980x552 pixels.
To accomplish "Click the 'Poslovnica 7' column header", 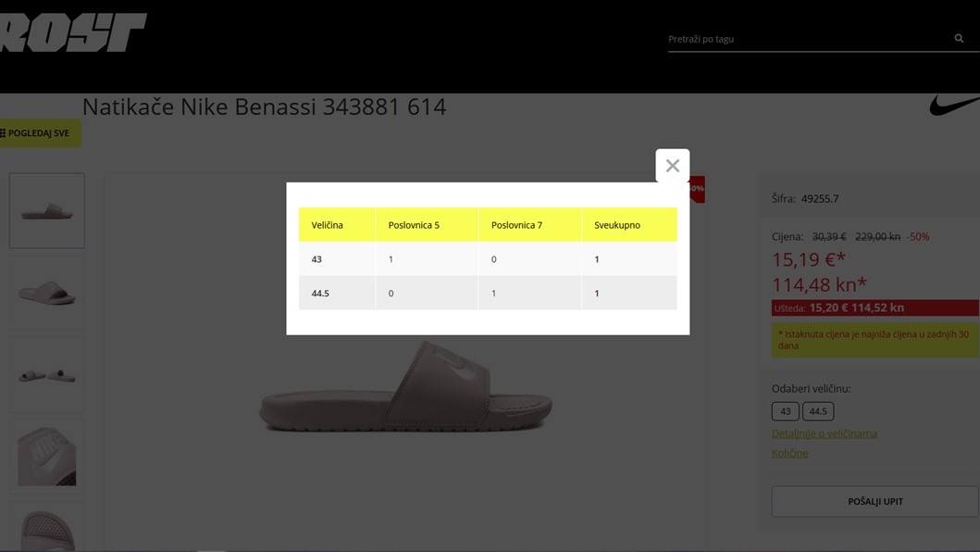I will click(x=530, y=225).
